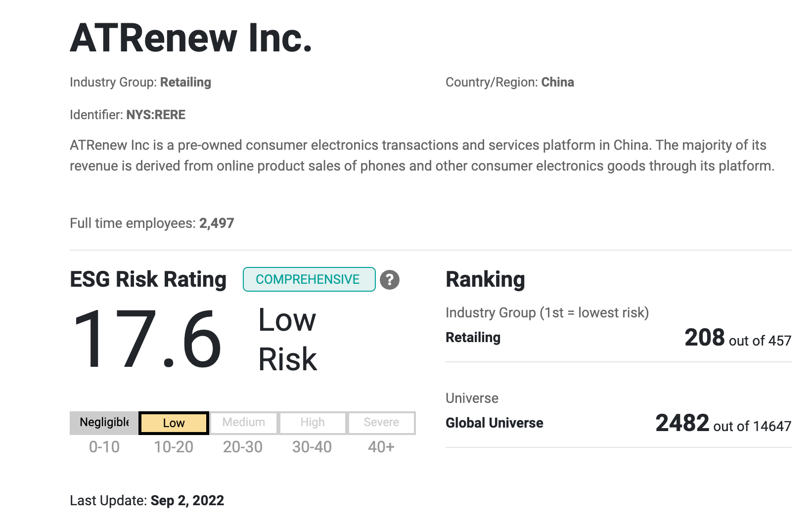
Task: Click the 208 industry rank number
Action: point(704,338)
